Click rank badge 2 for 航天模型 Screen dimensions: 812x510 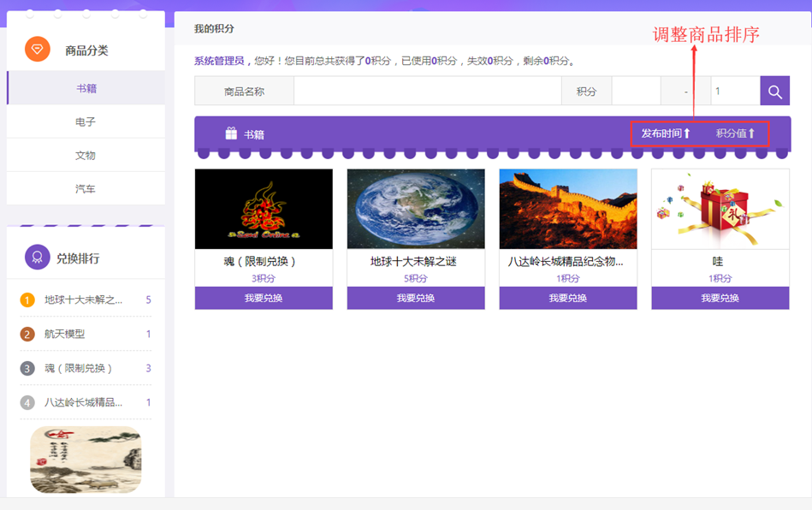tap(27, 334)
